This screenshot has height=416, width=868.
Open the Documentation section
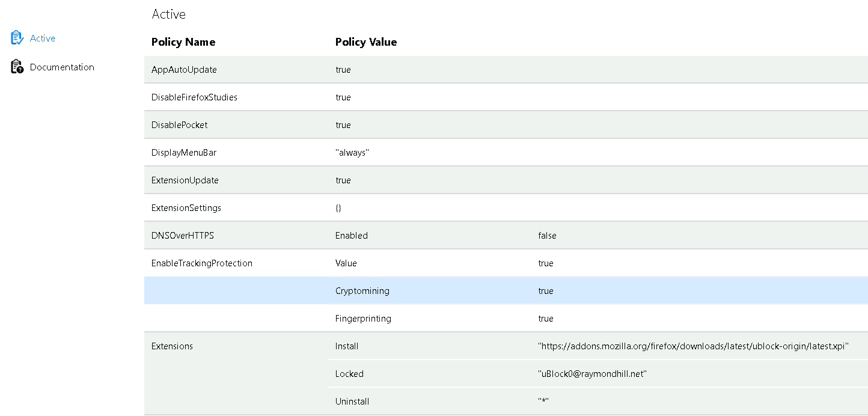(62, 67)
